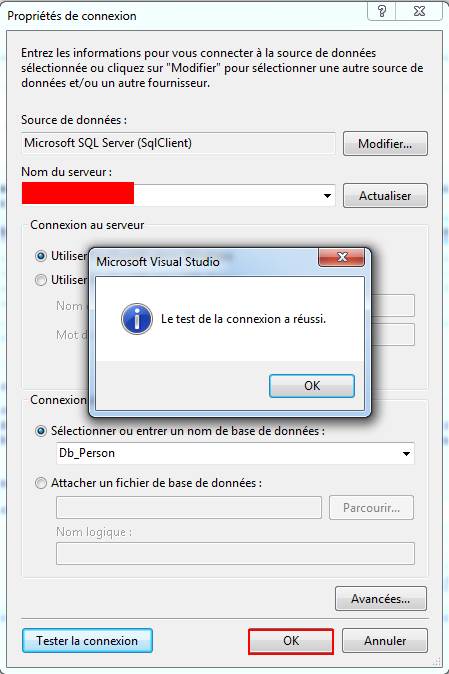
Task: Select 'Sélectionner ou entrer un nom de base' radio
Action: (41, 431)
